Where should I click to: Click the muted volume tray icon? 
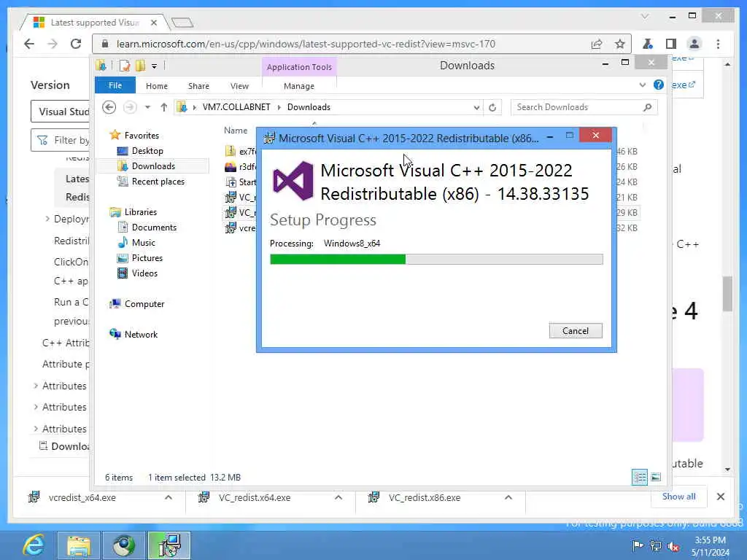tap(673, 545)
